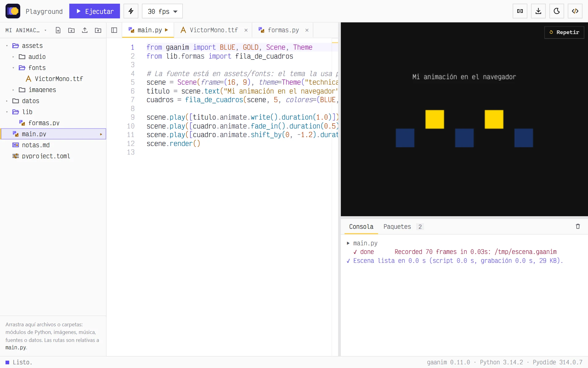Click the download icon in the top bar
This screenshot has width=588, height=368.
pyautogui.click(x=538, y=11)
